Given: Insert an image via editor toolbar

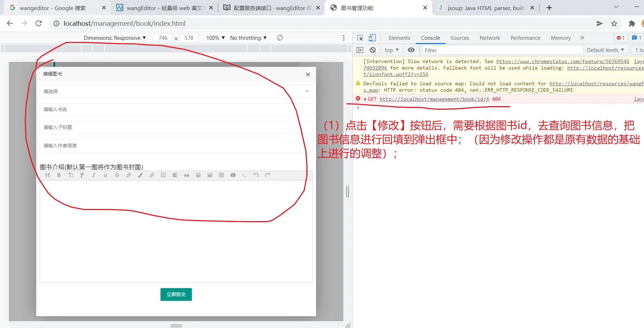Looking at the screenshot, I should (210, 175).
